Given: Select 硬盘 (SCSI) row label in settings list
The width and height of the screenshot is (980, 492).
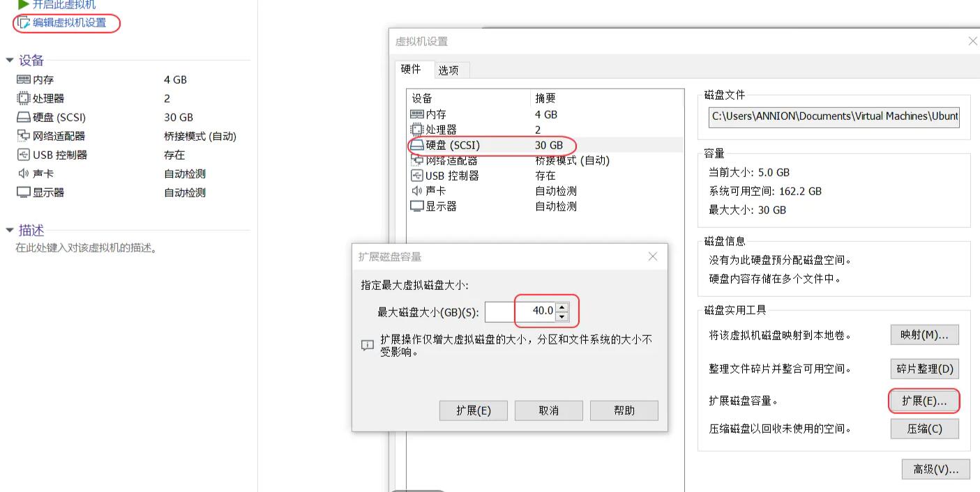Looking at the screenshot, I should click(453, 145).
